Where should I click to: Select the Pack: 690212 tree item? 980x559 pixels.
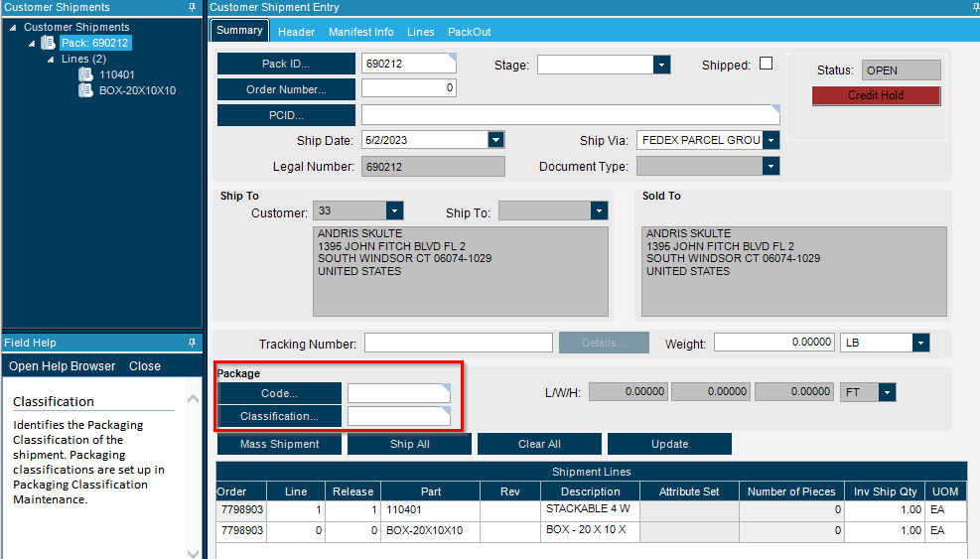95,43
